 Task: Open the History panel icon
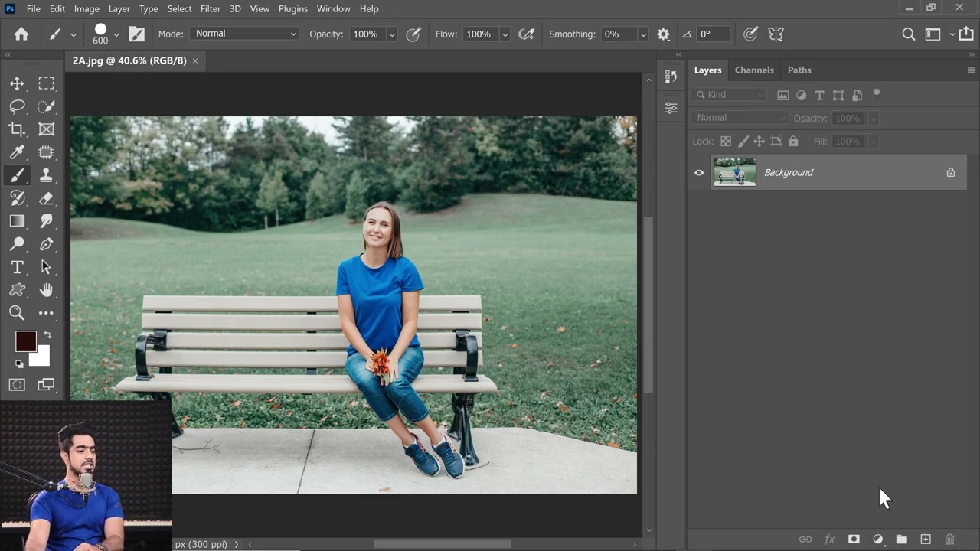click(x=671, y=77)
